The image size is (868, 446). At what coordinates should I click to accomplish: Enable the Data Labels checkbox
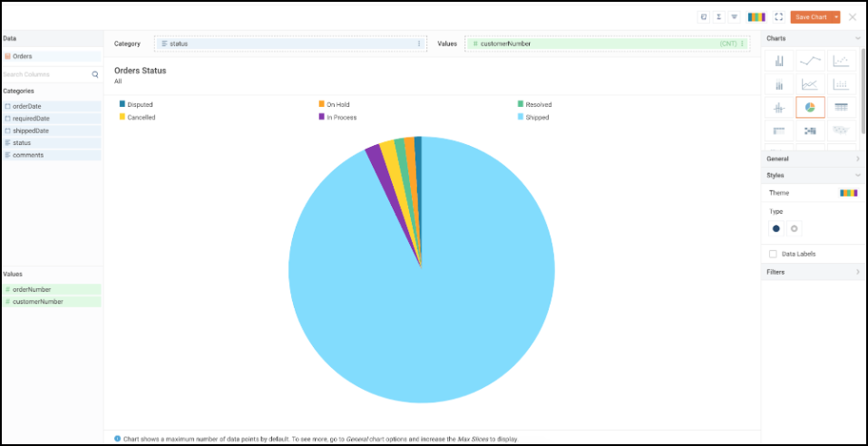coord(773,254)
